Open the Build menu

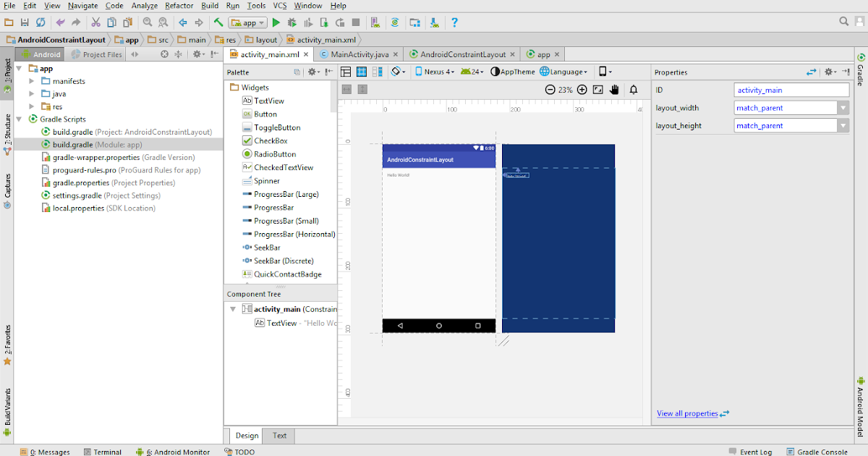(210, 6)
